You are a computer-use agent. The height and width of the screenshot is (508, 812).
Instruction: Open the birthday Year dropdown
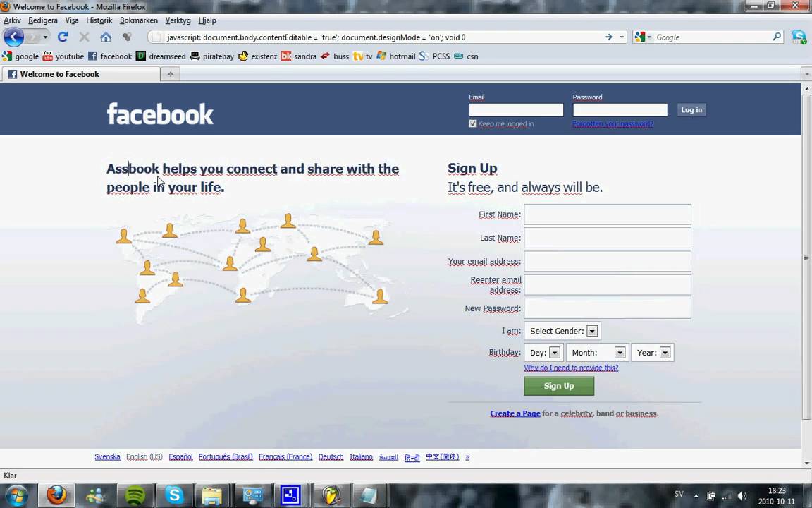pos(653,353)
